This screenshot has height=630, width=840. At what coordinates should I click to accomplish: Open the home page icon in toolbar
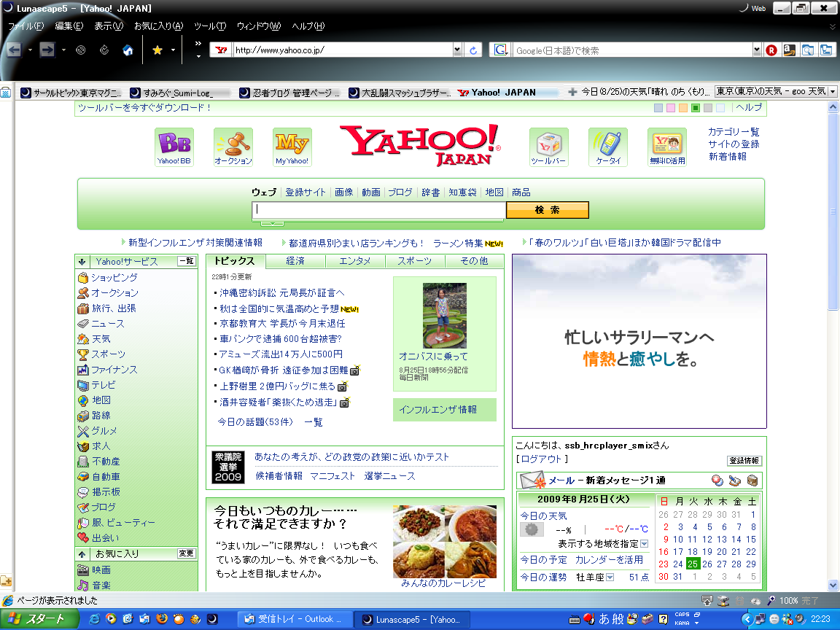click(128, 50)
